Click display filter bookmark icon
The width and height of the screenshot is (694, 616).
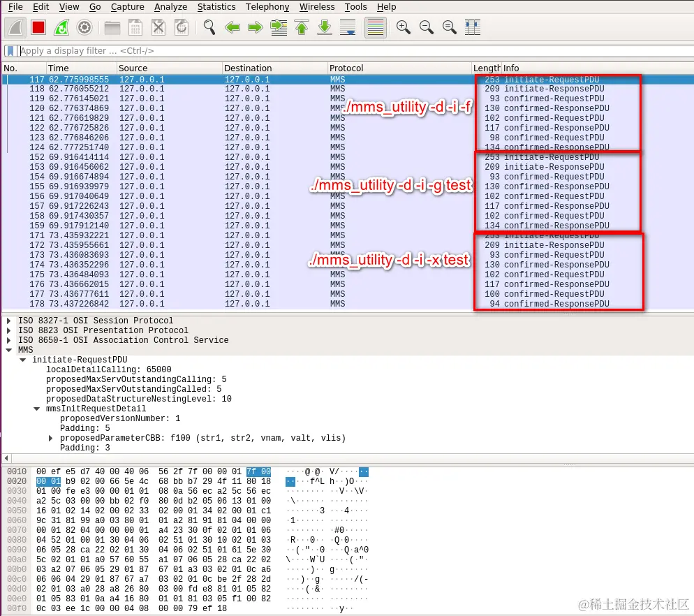click(10, 51)
